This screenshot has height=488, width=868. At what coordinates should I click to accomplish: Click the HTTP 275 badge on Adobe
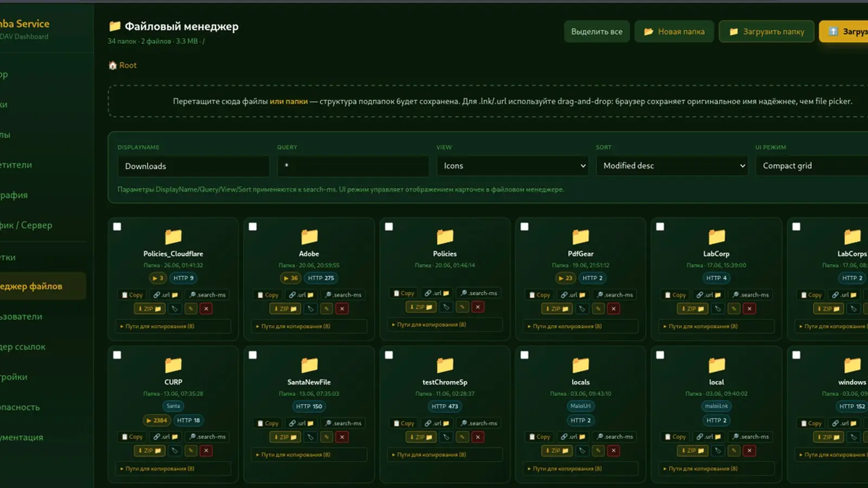321,278
